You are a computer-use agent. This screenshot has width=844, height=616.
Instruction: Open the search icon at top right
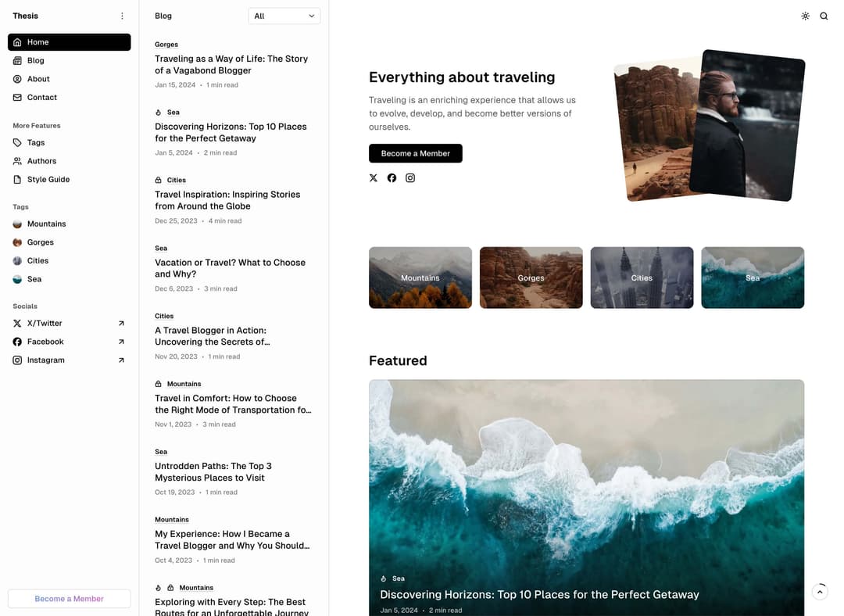tap(824, 16)
